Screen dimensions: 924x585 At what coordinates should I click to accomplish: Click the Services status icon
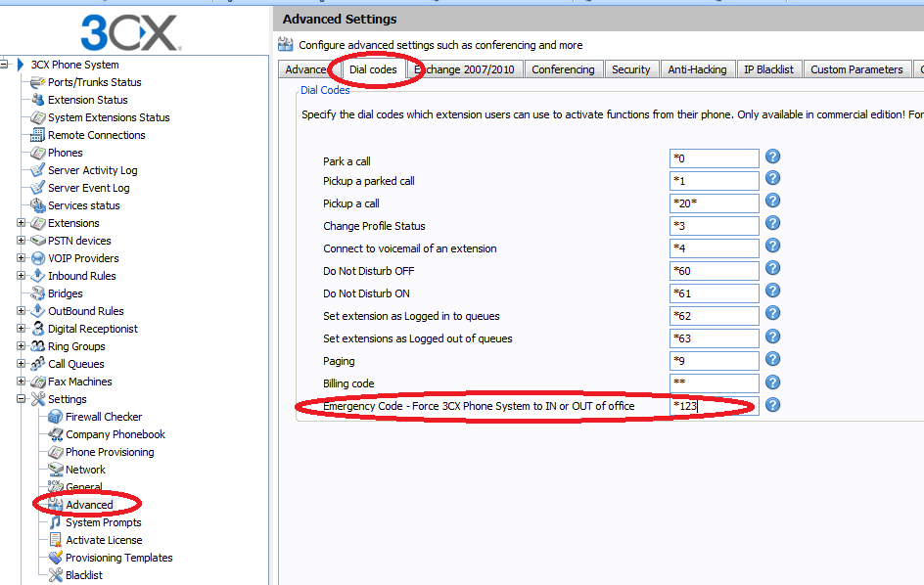tap(38, 205)
